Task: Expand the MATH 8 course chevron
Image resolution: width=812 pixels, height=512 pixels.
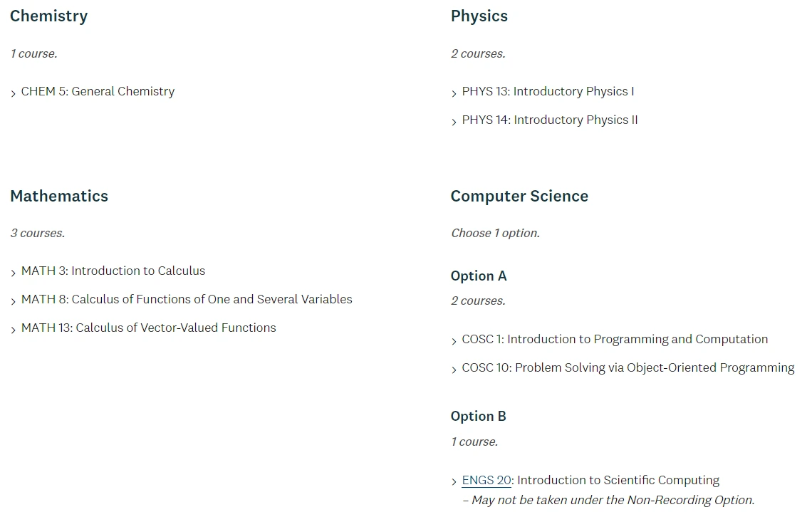Action: (x=13, y=302)
